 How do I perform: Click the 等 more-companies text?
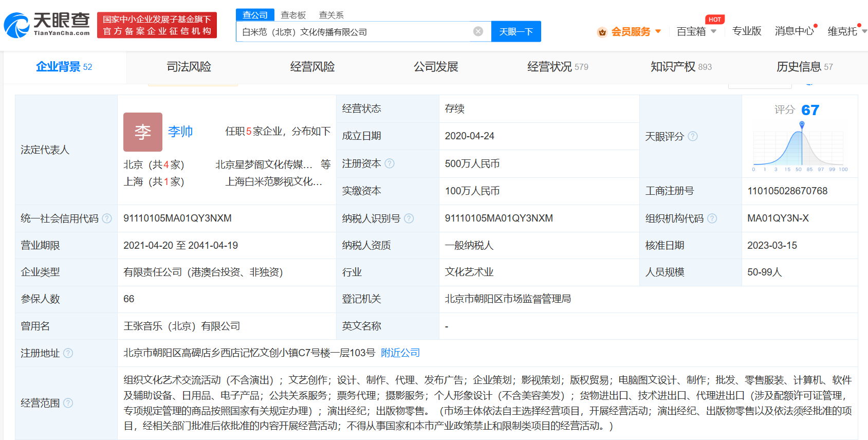point(325,164)
